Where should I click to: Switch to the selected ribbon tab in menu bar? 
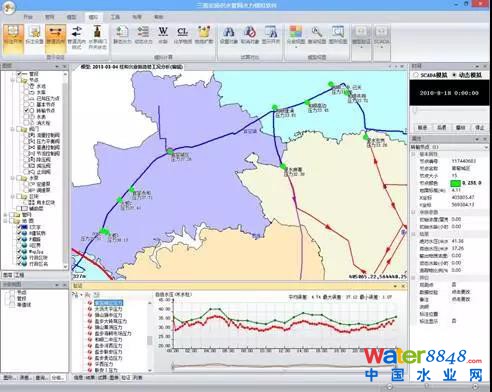coord(93,17)
